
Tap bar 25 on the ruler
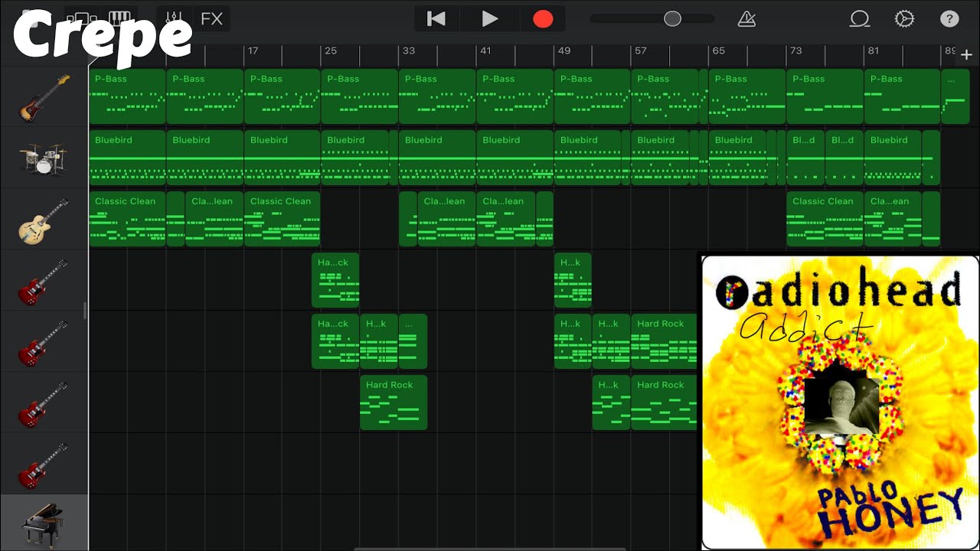coord(331,51)
